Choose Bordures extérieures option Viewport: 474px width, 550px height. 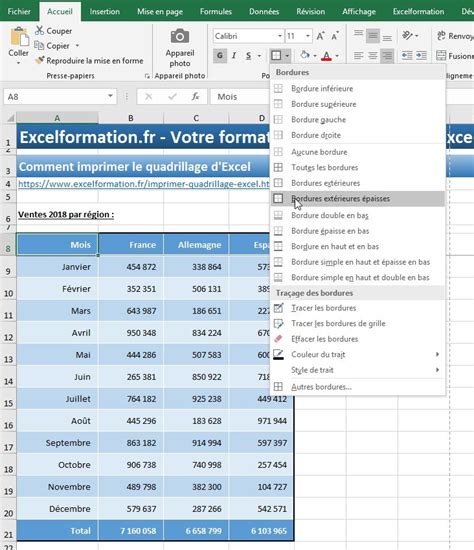tap(358, 183)
